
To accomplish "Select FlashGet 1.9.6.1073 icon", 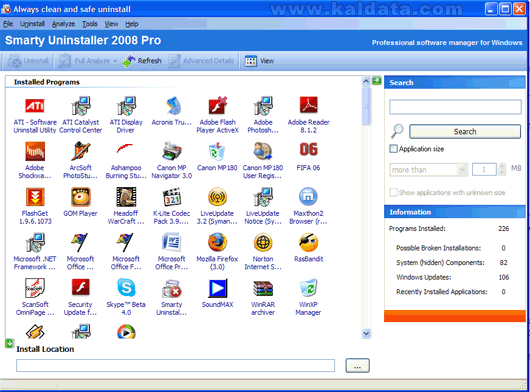I will (x=35, y=197).
